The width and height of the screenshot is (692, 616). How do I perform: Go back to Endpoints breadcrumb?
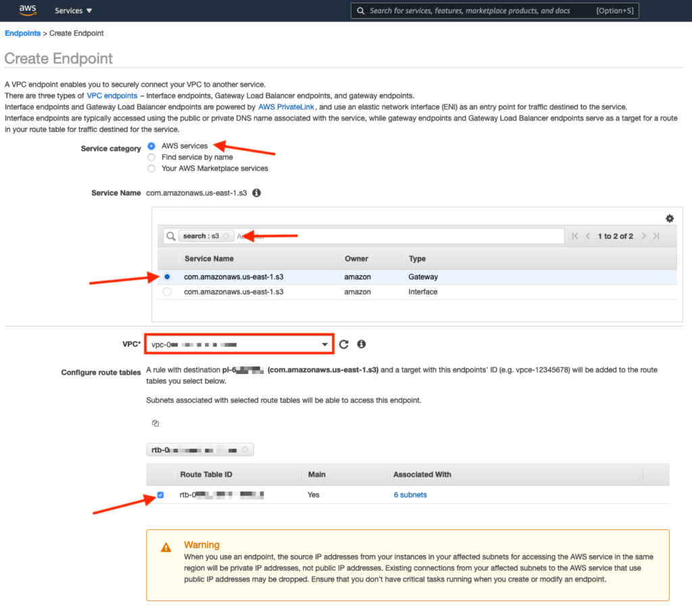(22, 33)
